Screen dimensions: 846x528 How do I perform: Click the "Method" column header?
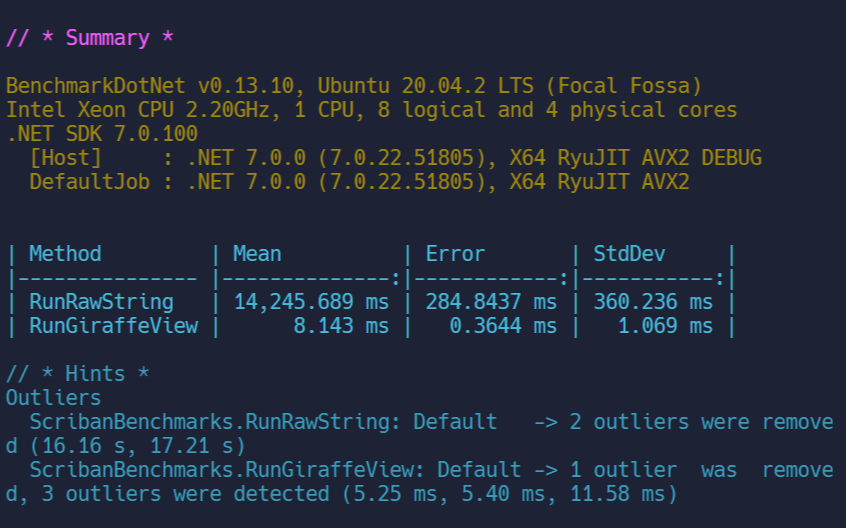tap(65, 253)
